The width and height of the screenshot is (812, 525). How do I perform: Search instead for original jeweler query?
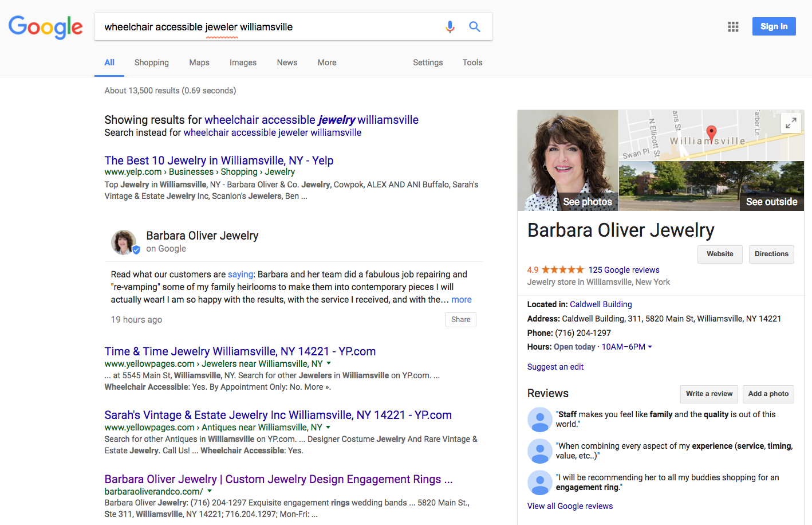click(273, 132)
